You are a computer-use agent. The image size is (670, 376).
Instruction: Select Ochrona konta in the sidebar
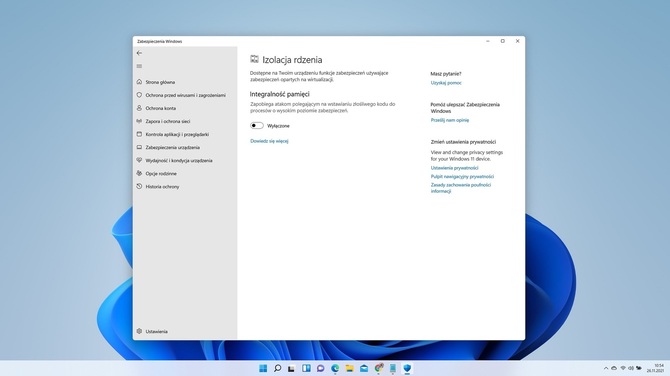pos(160,109)
